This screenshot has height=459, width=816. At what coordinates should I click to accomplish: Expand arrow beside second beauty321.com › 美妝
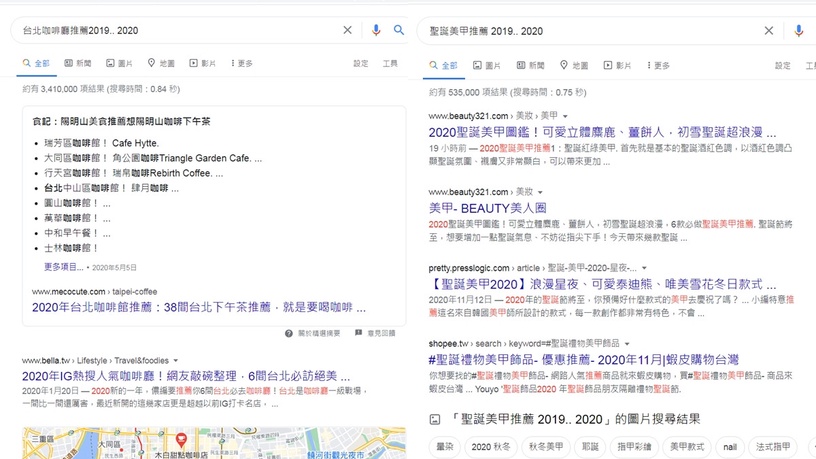[x=540, y=192]
